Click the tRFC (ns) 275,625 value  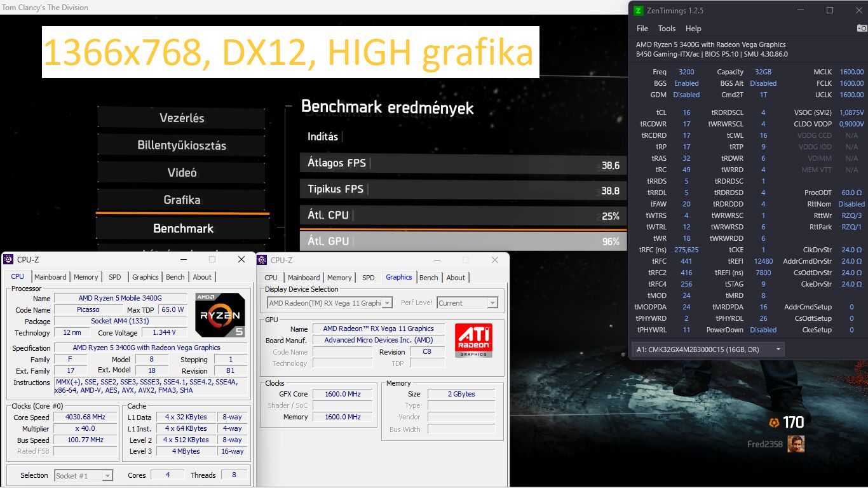[x=686, y=250]
